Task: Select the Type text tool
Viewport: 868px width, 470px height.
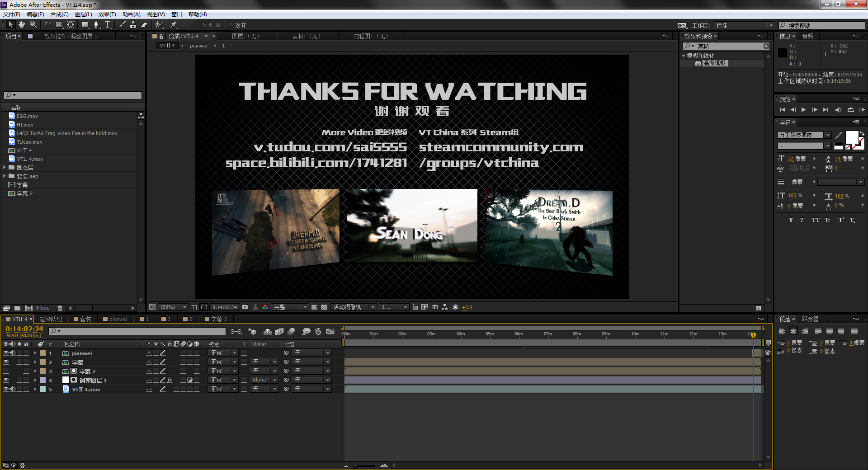Action: tap(108, 25)
